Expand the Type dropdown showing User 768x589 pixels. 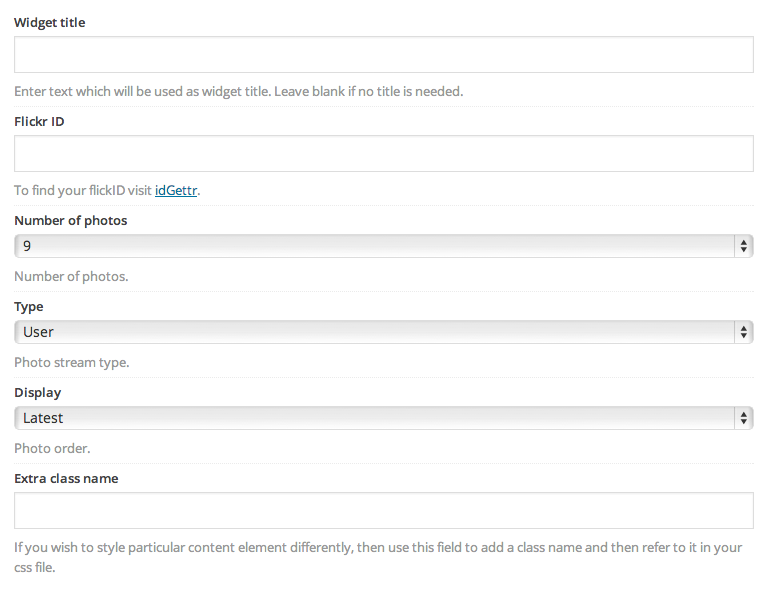pos(384,332)
